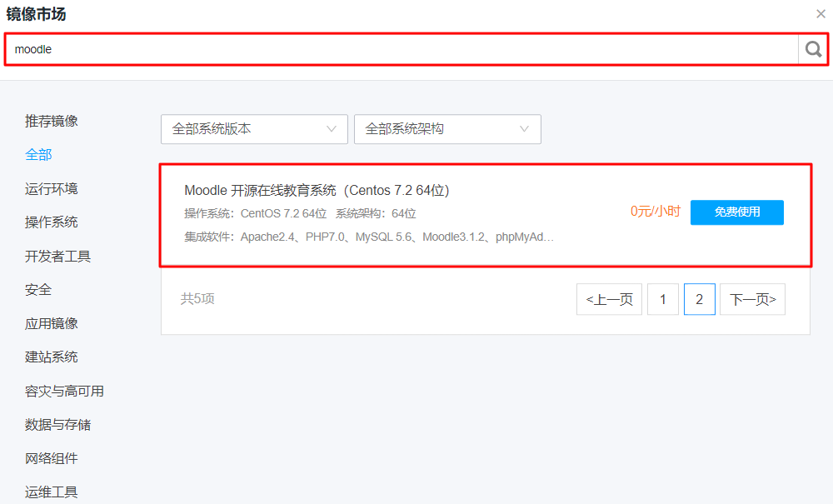Select the 推荐镜像 category
This screenshot has height=504, width=833.
point(51,121)
